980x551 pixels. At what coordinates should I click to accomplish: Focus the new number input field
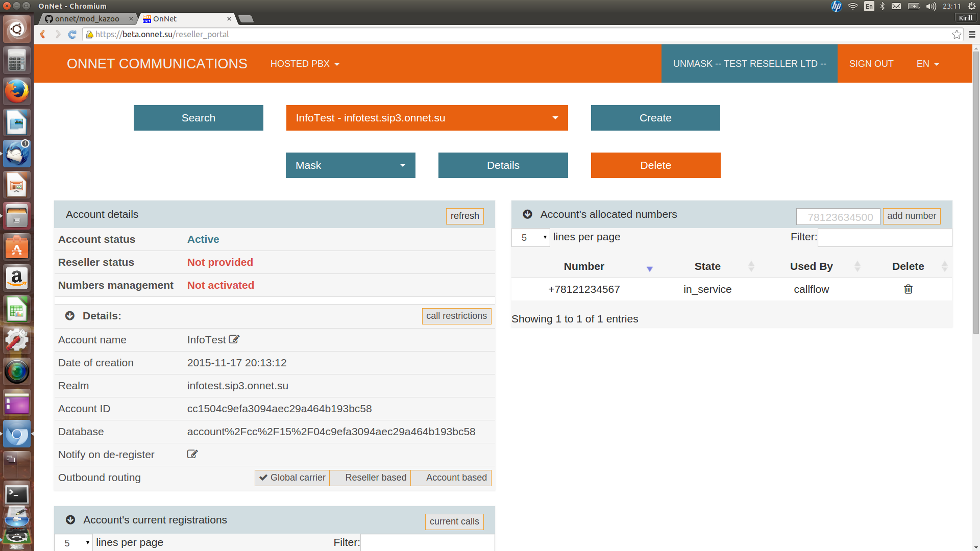[838, 217]
